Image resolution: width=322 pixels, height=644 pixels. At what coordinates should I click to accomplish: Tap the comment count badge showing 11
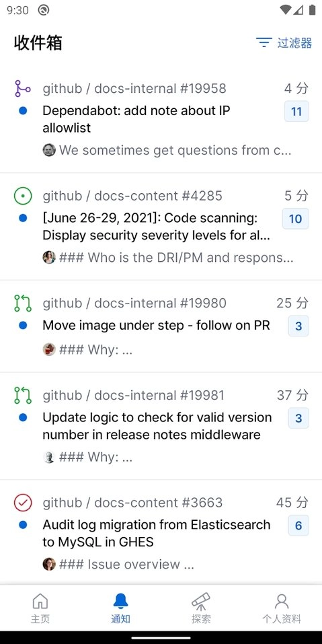296,111
